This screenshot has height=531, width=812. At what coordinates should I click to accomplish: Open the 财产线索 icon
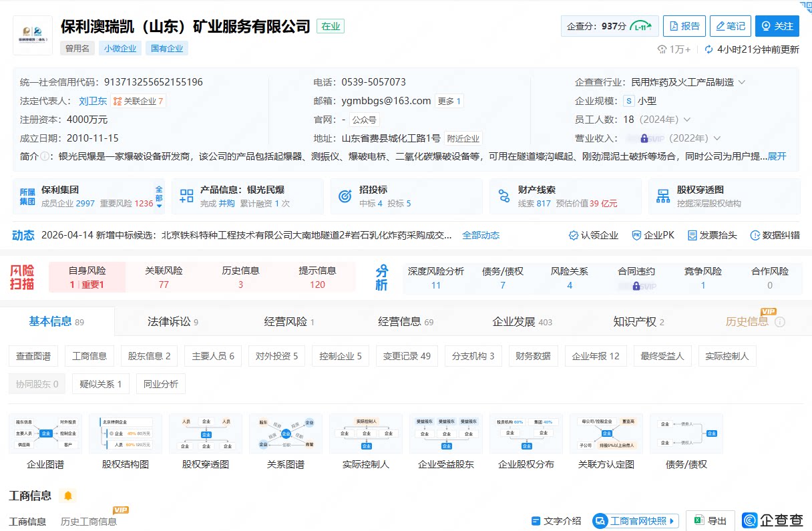pyautogui.click(x=504, y=196)
